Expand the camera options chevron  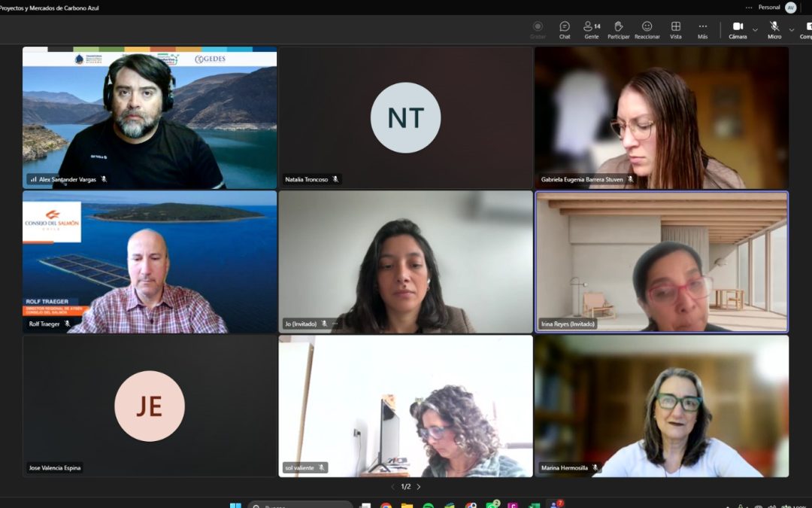click(x=755, y=30)
